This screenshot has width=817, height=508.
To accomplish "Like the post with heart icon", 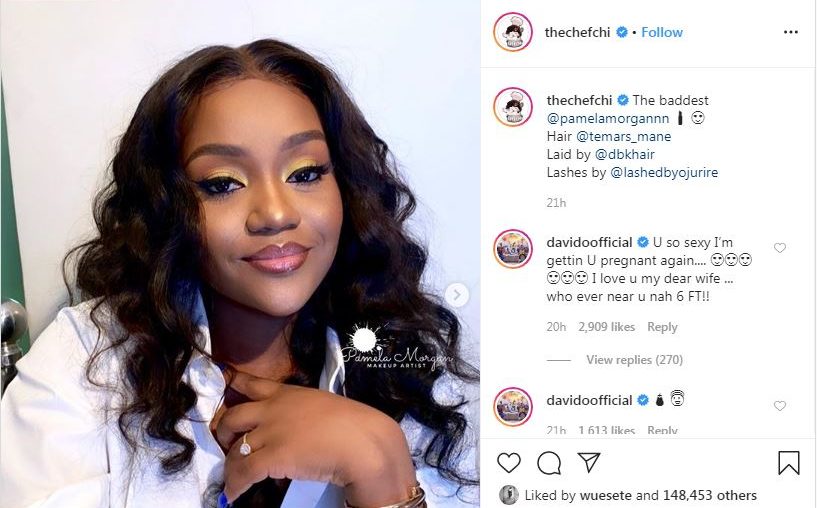I will pos(509,463).
